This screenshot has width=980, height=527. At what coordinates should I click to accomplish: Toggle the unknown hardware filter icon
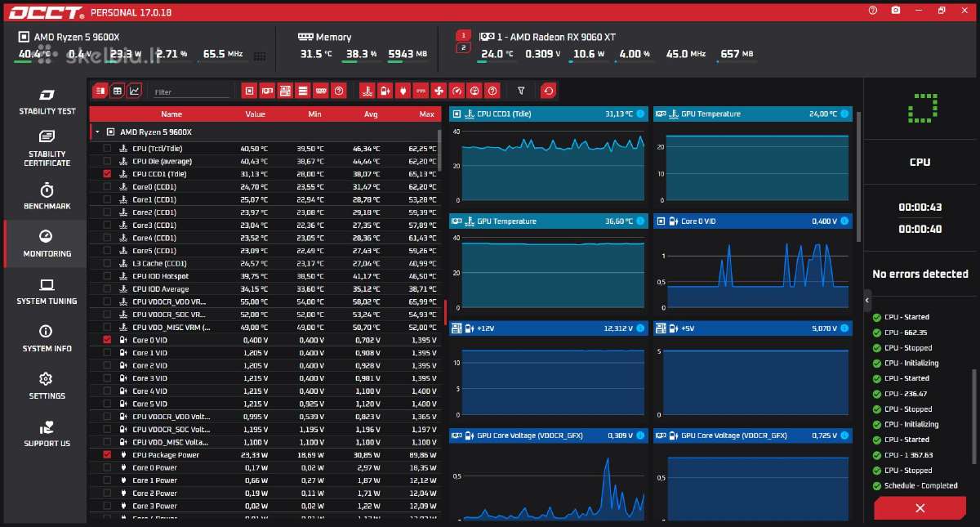339,91
